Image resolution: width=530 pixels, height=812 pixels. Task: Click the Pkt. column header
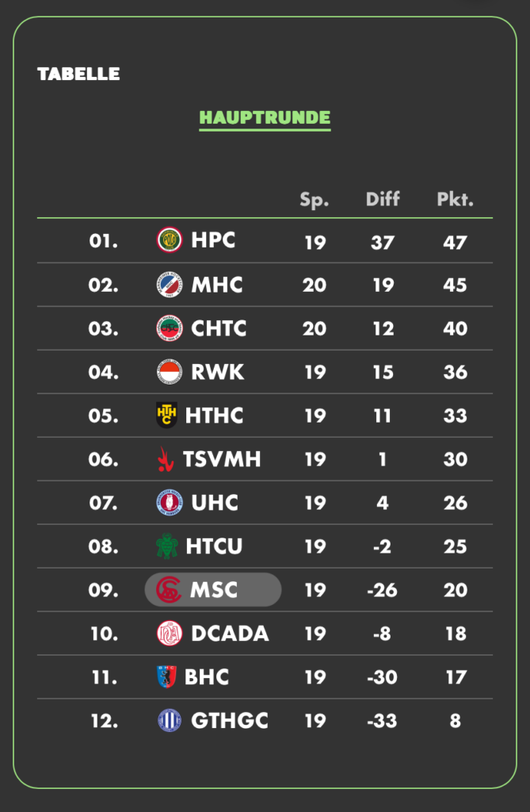click(455, 199)
